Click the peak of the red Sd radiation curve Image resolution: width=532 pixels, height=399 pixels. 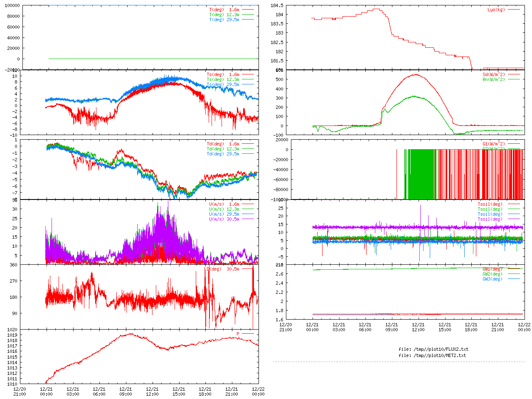(x=416, y=75)
